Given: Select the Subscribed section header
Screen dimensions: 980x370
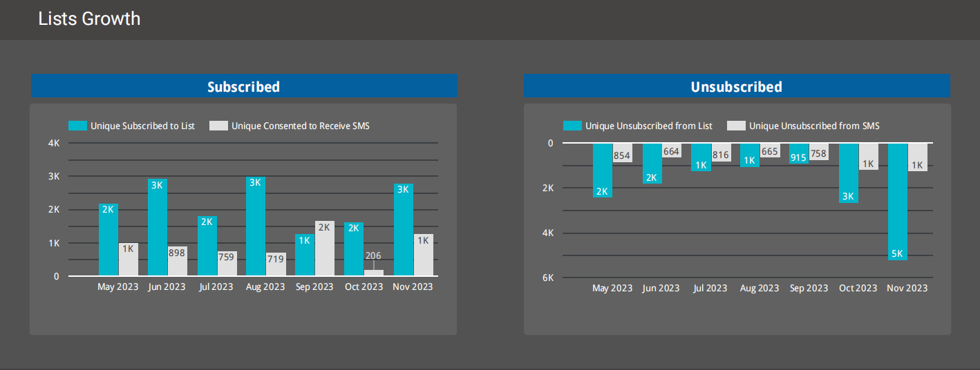Looking at the screenshot, I should point(244,86).
